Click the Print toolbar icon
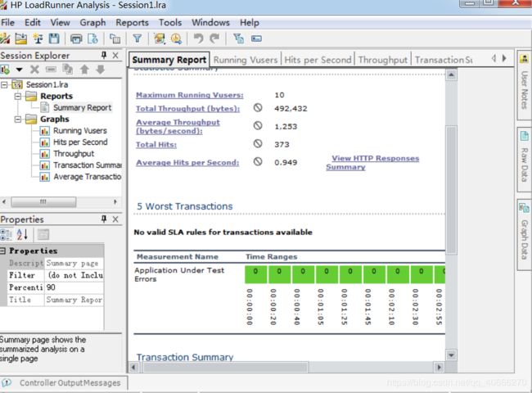This screenshot has height=393, width=532. coord(76,38)
